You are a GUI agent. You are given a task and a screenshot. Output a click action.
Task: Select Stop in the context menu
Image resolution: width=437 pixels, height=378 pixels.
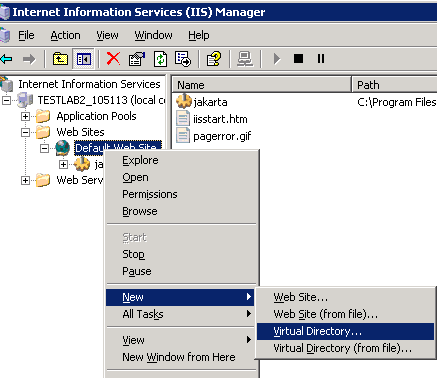pos(181,254)
